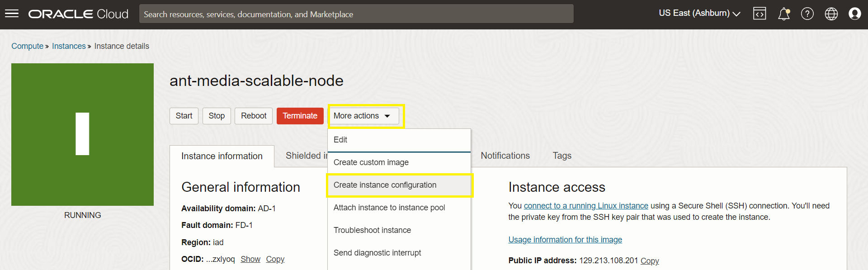Viewport: 868px width, 270px height.
Task: Show the full OCID
Action: [x=250, y=259]
